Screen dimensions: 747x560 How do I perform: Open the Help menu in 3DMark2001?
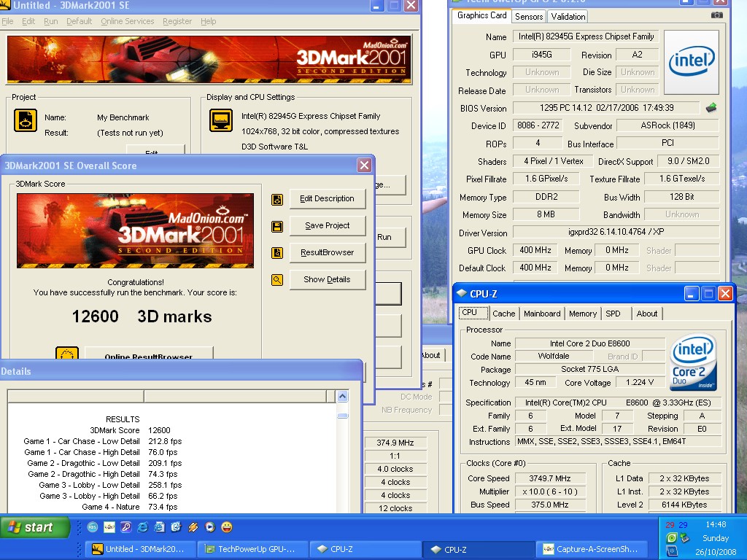(x=208, y=21)
